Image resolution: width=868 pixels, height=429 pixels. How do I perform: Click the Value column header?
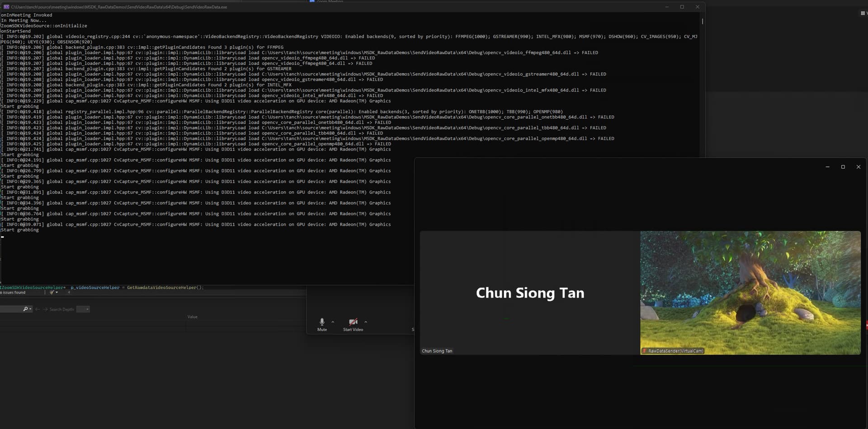pos(193,317)
